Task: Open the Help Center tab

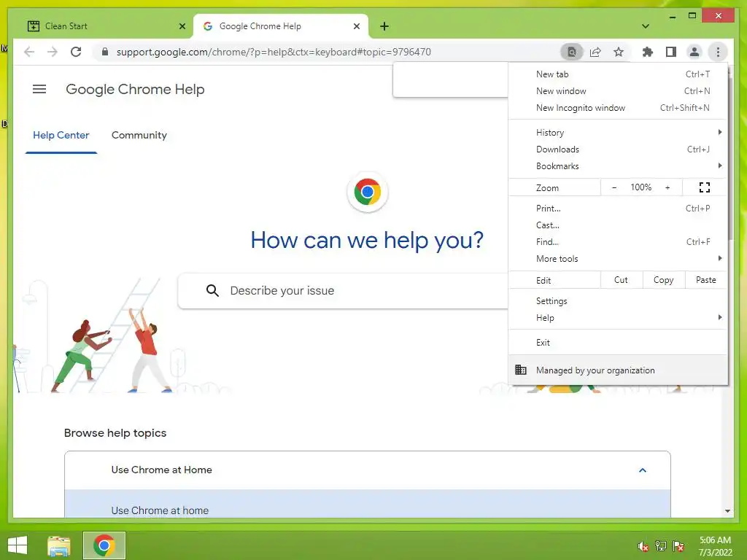Action: tap(61, 135)
